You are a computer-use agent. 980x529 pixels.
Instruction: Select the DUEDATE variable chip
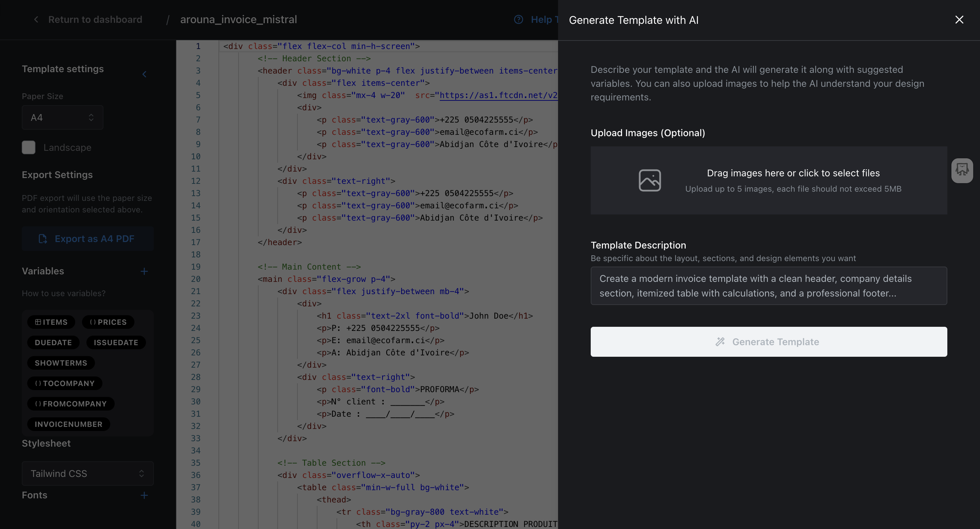click(53, 342)
